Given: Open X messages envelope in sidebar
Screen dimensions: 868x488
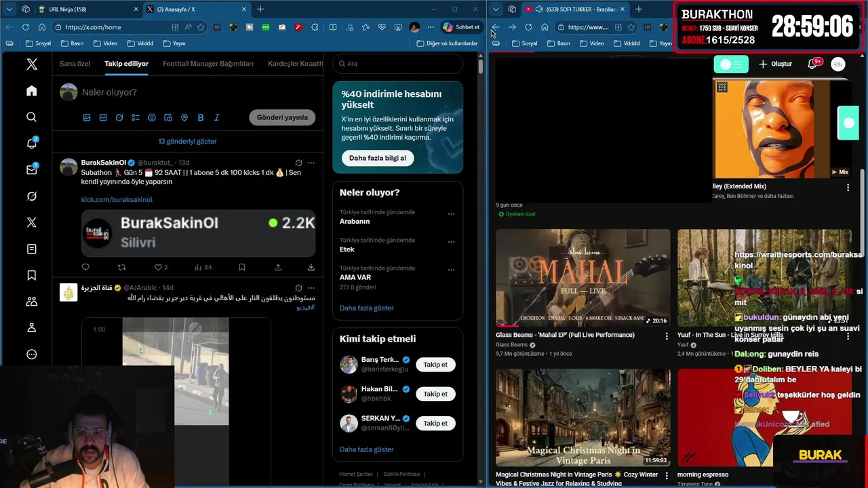Looking at the screenshot, I should [31, 170].
